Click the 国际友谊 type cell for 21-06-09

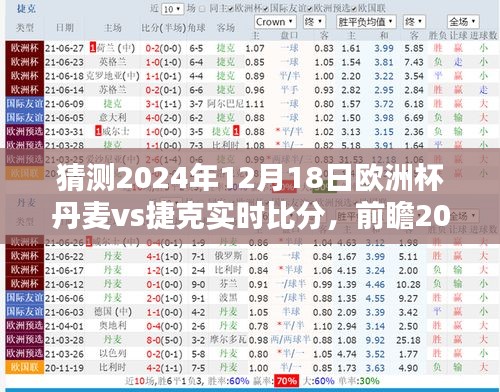point(25,103)
